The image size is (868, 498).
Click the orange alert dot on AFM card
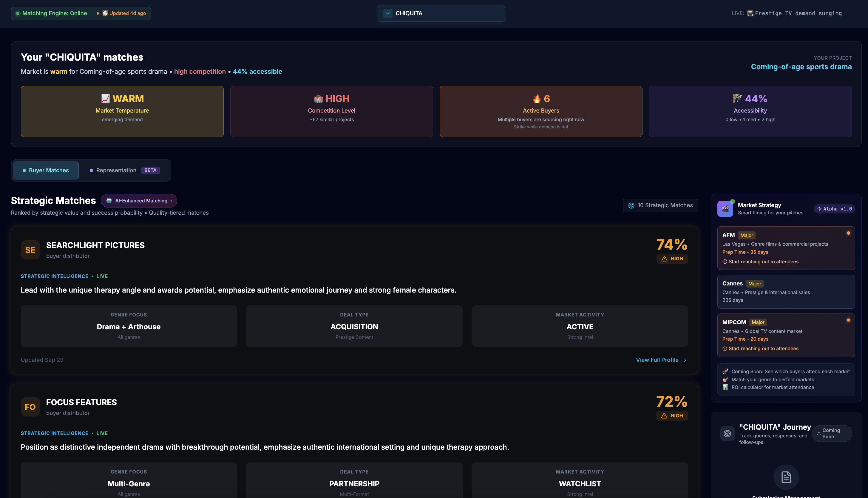point(848,233)
